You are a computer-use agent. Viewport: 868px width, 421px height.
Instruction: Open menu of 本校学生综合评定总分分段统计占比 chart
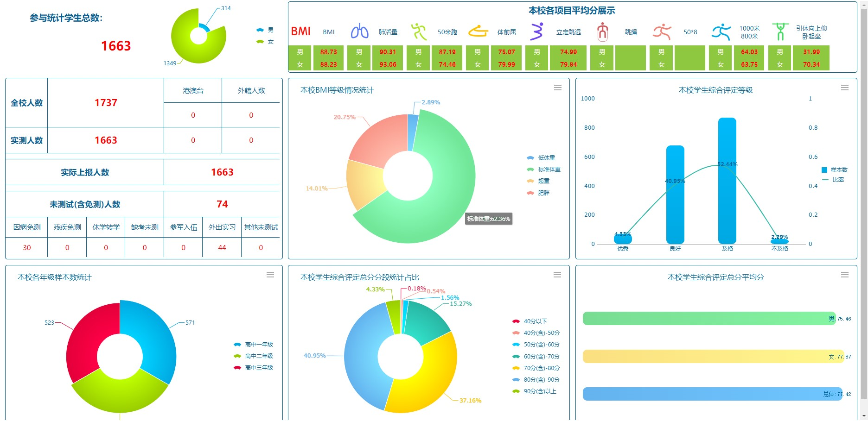point(557,275)
